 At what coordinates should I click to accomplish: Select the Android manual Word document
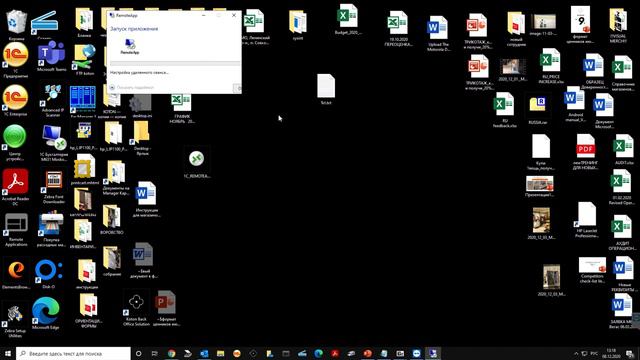click(574, 104)
